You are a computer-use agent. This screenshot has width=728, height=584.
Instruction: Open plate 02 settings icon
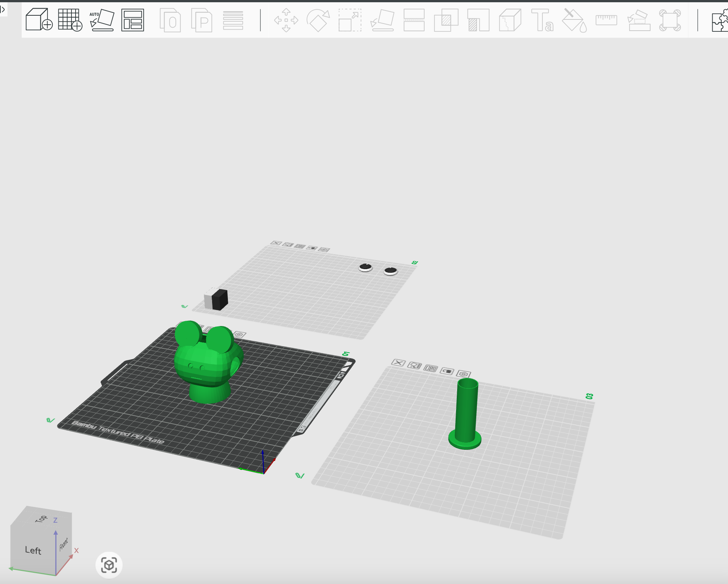324,249
